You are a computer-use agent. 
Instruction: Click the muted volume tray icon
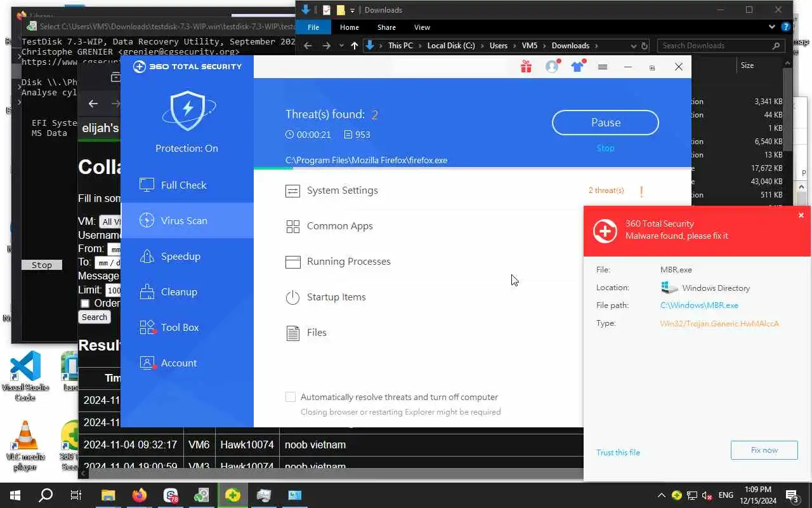point(707,495)
